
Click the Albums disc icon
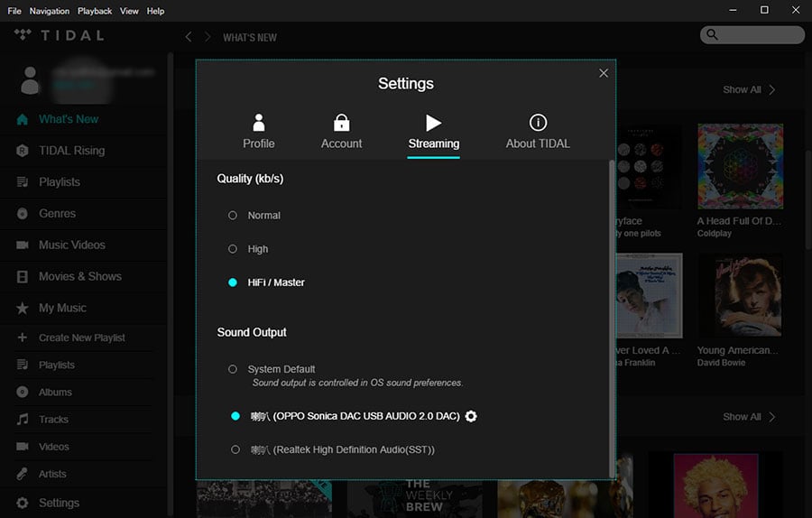pos(23,393)
